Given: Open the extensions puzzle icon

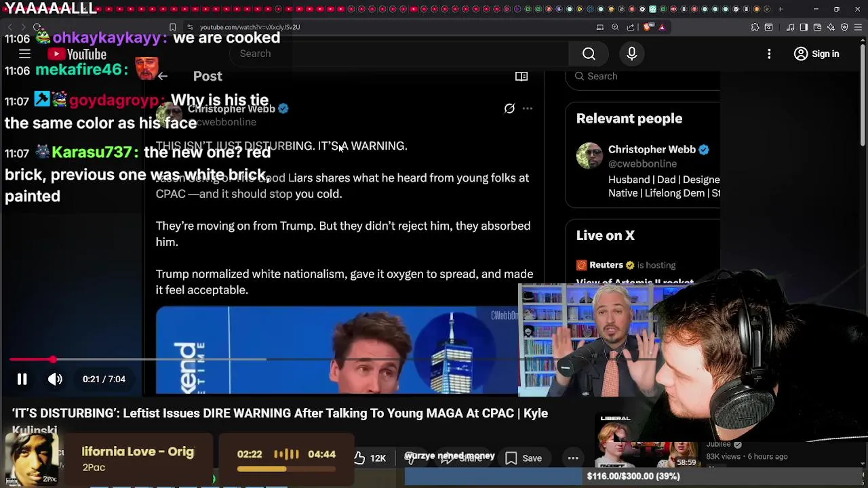Looking at the screenshot, I should (755, 27).
